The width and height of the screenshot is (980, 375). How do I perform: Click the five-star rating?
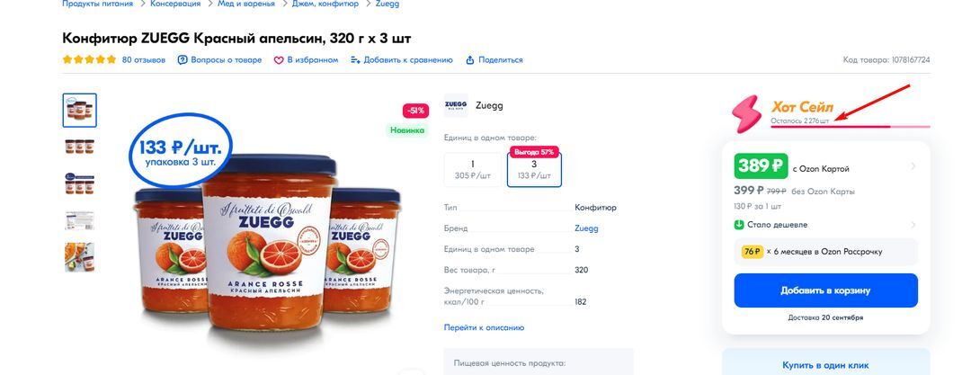pos(89,60)
